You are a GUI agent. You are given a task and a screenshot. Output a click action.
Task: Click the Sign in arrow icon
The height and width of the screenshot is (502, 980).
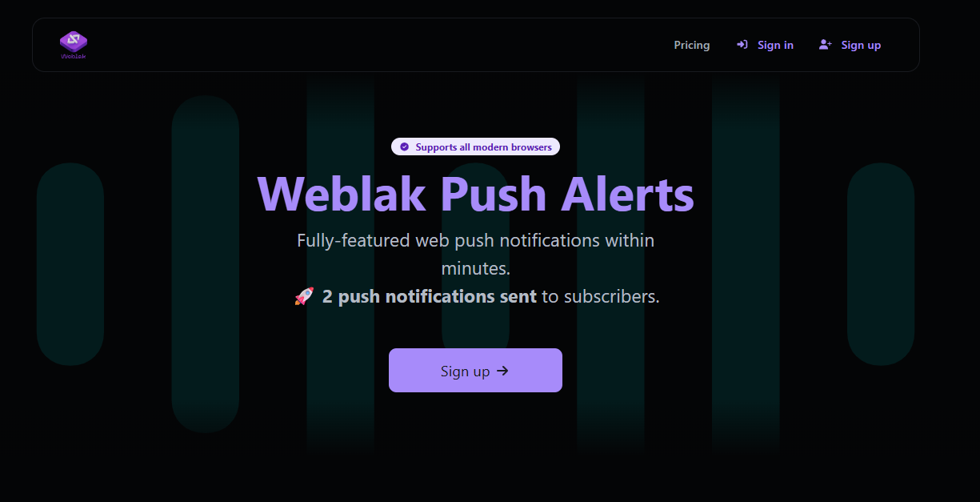742,45
